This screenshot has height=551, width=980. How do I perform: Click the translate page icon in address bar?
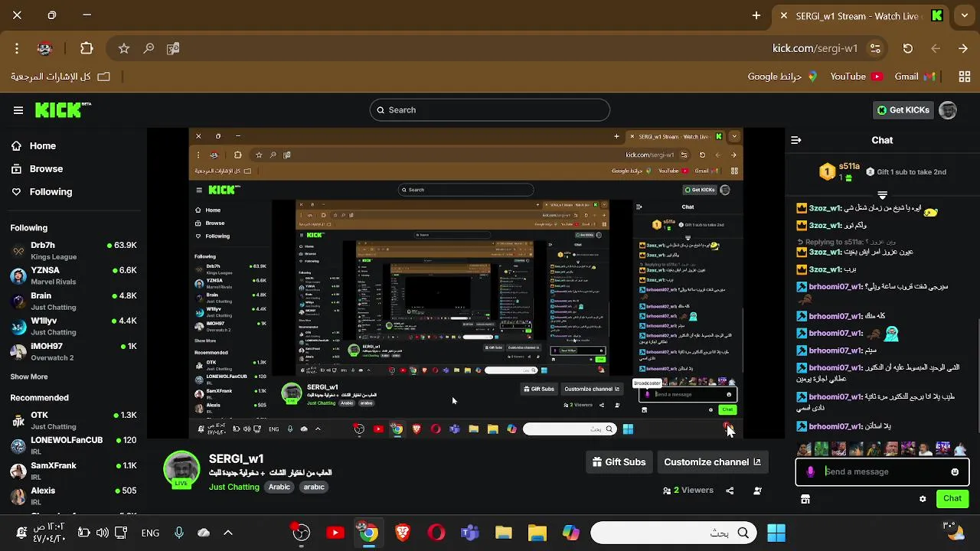173,48
